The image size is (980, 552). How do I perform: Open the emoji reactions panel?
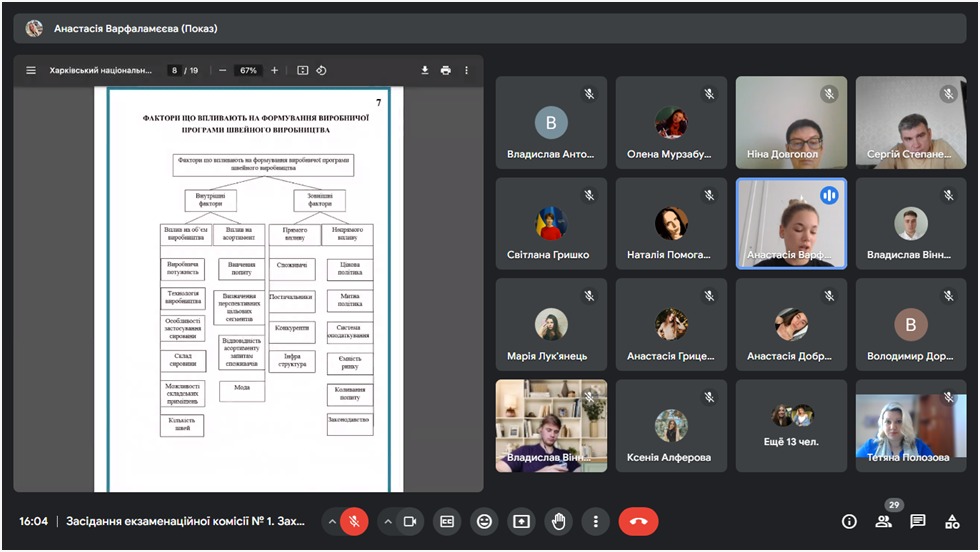(x=484, y=521)
